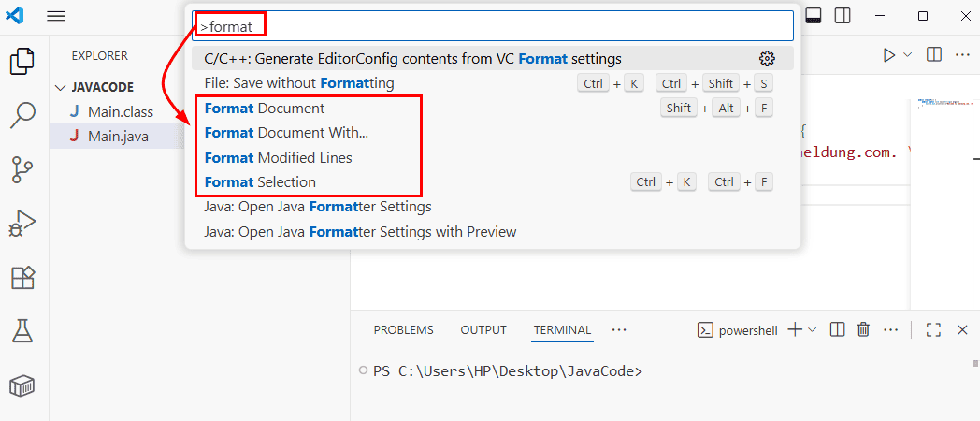This screenshot has height=421, width=980.
Task: Open the Source Control view
Action: (22, 169)
